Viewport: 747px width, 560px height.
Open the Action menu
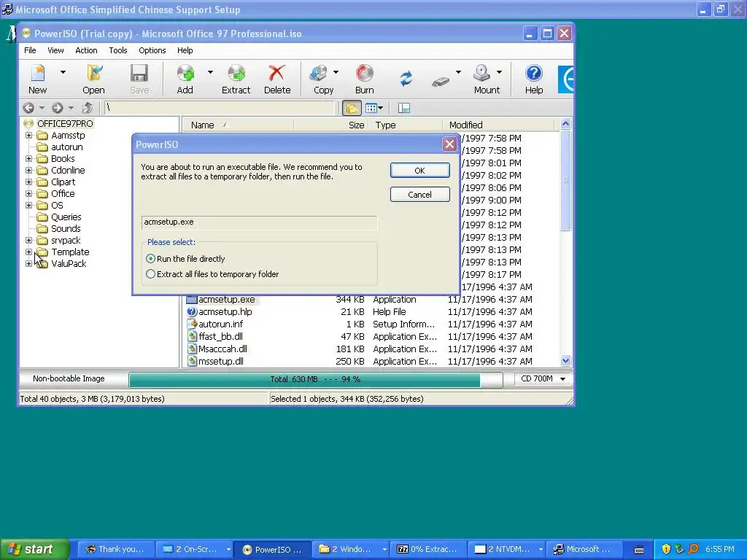click(x=86, y=50)
